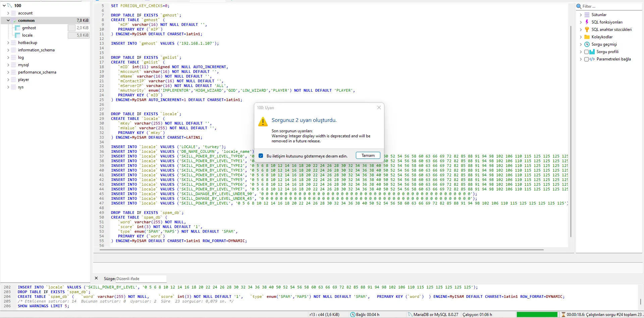
Task: Click the hourglass icon in status bar
Action: (x=563, y=315)
